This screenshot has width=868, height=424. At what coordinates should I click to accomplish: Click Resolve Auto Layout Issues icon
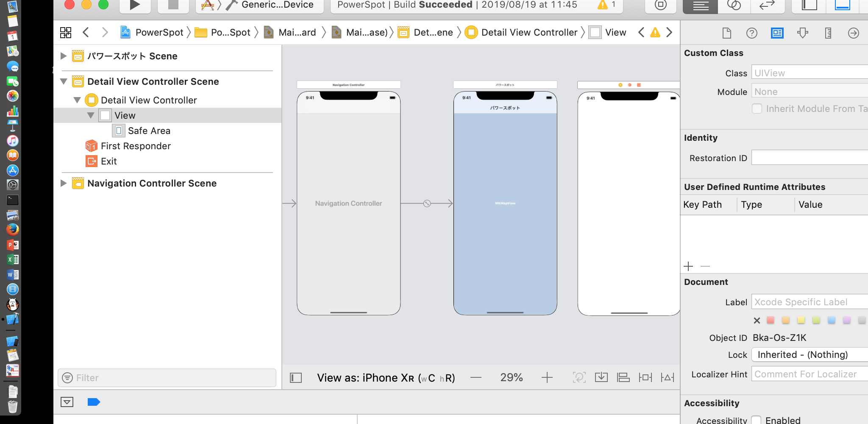click(667, 377)
